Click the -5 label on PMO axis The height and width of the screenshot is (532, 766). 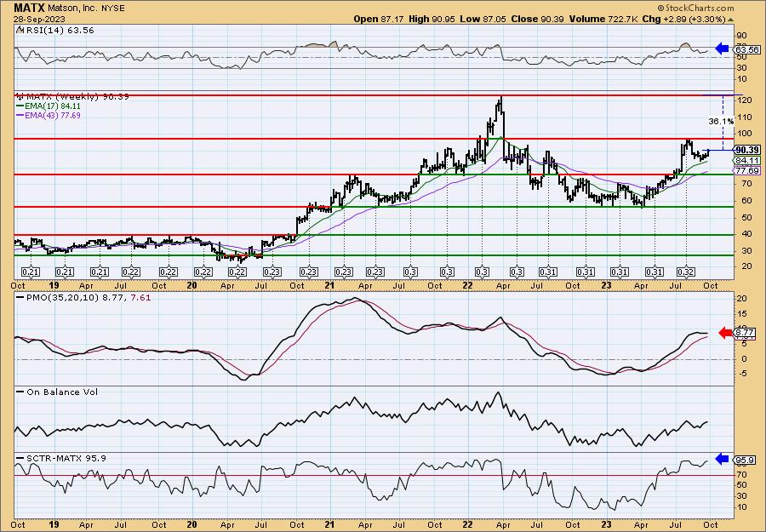(743, 374)
